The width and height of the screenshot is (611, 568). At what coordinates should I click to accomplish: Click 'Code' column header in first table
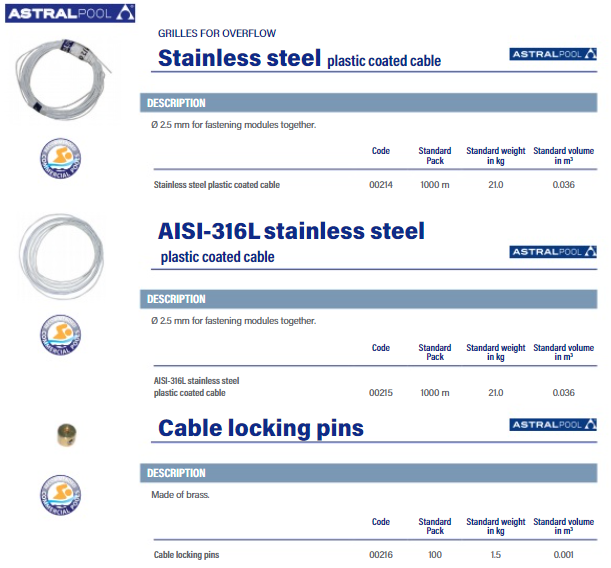pyautogui.click(x=381, y=151)
